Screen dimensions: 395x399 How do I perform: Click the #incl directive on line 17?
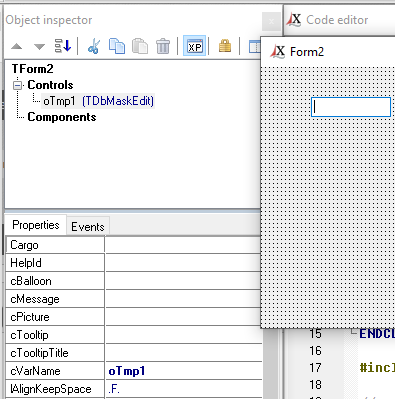[377, 368]
